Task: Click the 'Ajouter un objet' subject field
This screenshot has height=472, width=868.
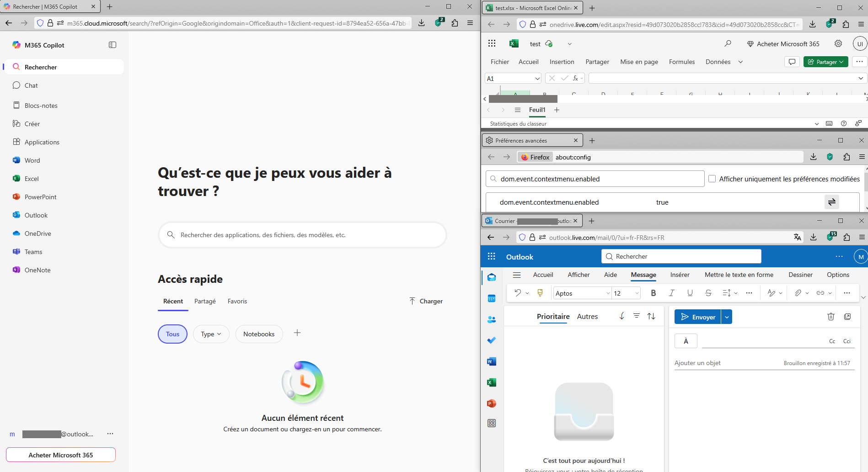Action: click(727, 363)
